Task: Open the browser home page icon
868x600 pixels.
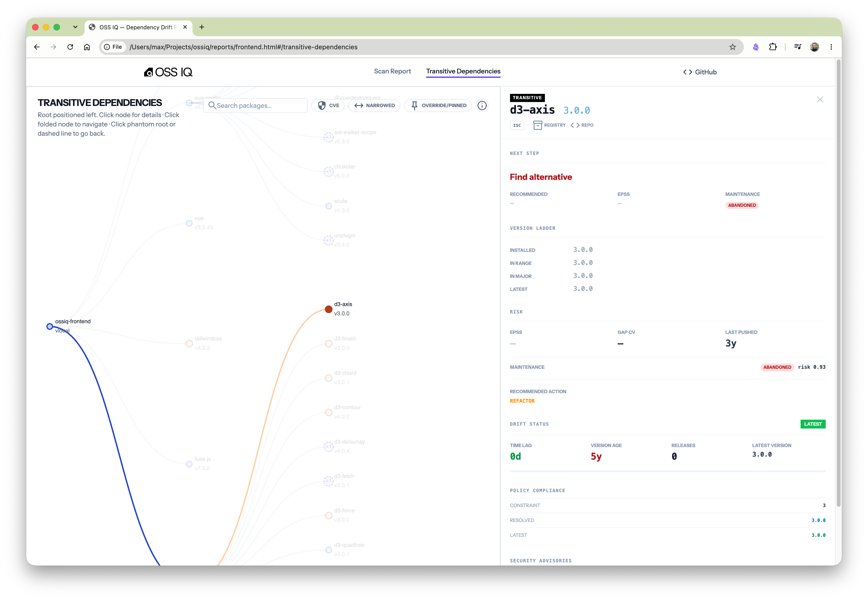Action: (87, 47)
